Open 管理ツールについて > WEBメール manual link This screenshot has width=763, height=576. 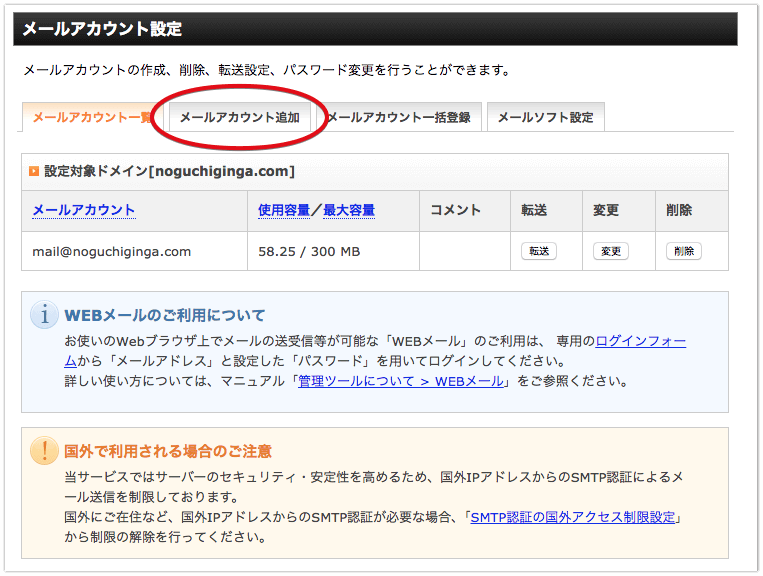pos(400,381)
